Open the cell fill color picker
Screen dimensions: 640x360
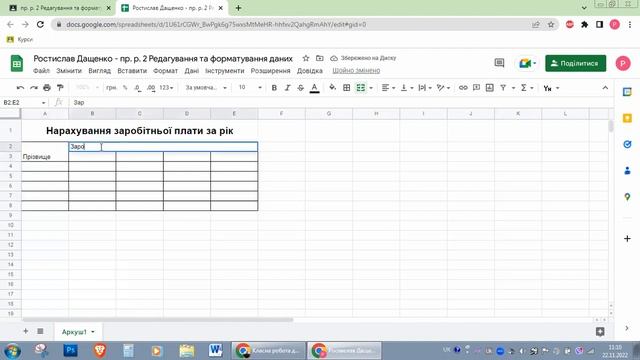pos(333,87)
